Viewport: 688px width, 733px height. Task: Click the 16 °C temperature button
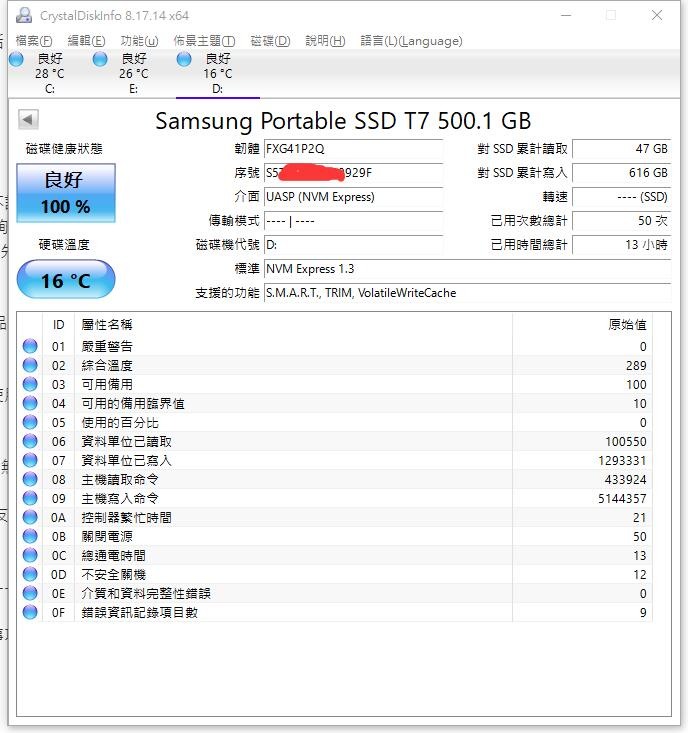coord(66,280)
